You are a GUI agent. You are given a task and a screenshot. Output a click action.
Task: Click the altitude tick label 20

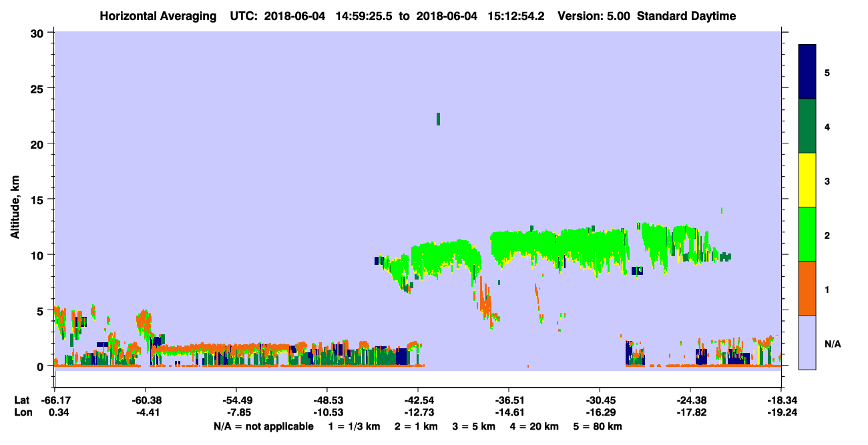39,143
